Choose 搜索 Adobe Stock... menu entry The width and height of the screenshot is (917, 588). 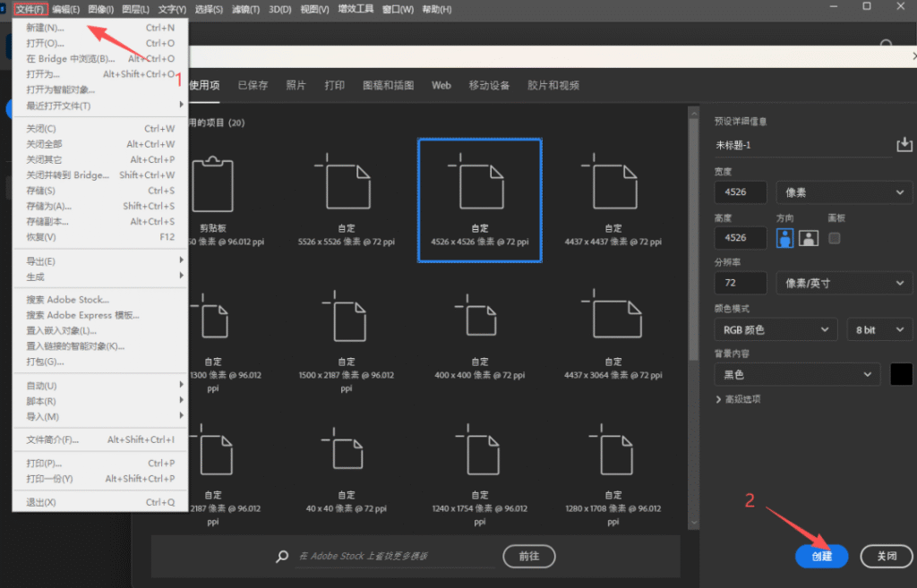click(x=100, y=299)
